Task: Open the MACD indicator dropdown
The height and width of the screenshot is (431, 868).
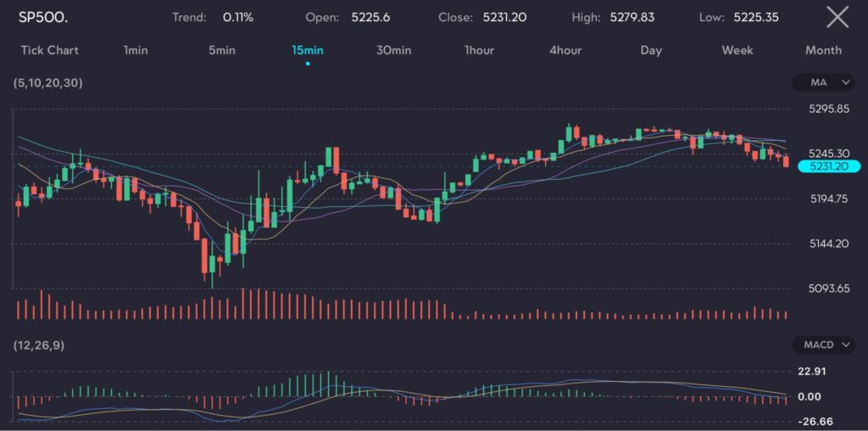Action: [824, 344]
